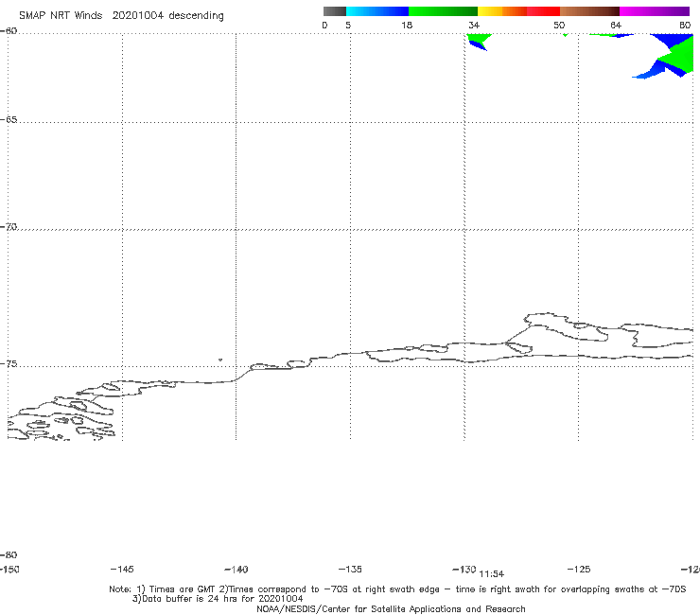Click the green segment of the wind color scale
Screen dimensions: 700x615
coord(443,11)
